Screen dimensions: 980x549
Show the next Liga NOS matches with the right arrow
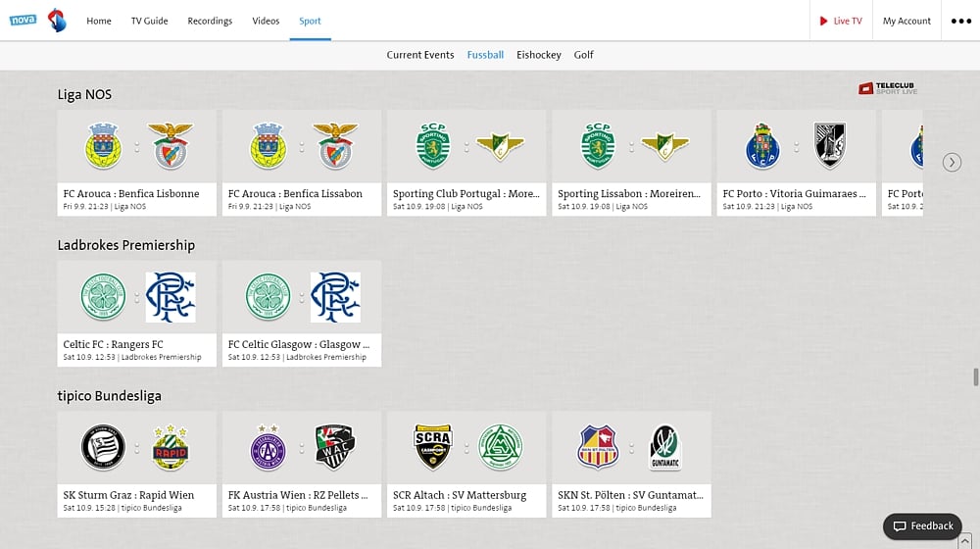[x=952, y=163]
